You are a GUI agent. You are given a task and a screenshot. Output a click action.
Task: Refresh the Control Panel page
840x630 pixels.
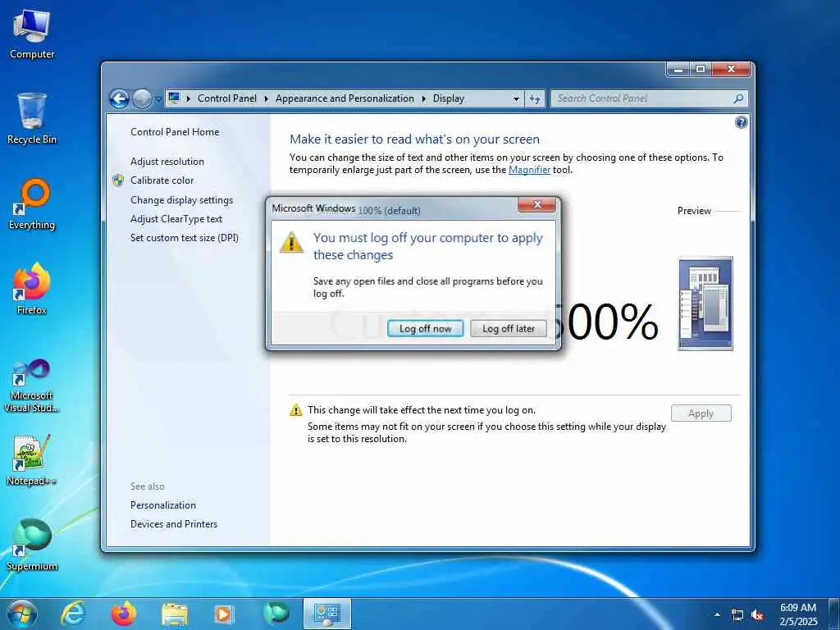pos(535,99)
